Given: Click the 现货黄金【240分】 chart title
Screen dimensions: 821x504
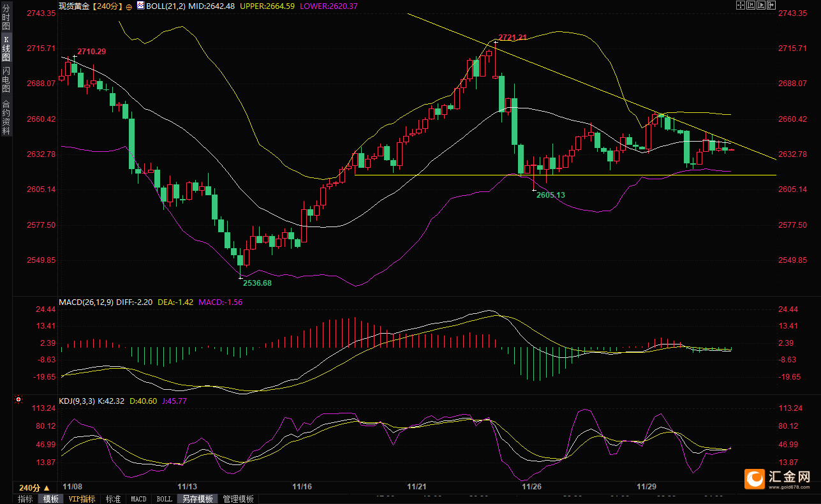Looking at the screenshot, I should (x=91, y=6).
